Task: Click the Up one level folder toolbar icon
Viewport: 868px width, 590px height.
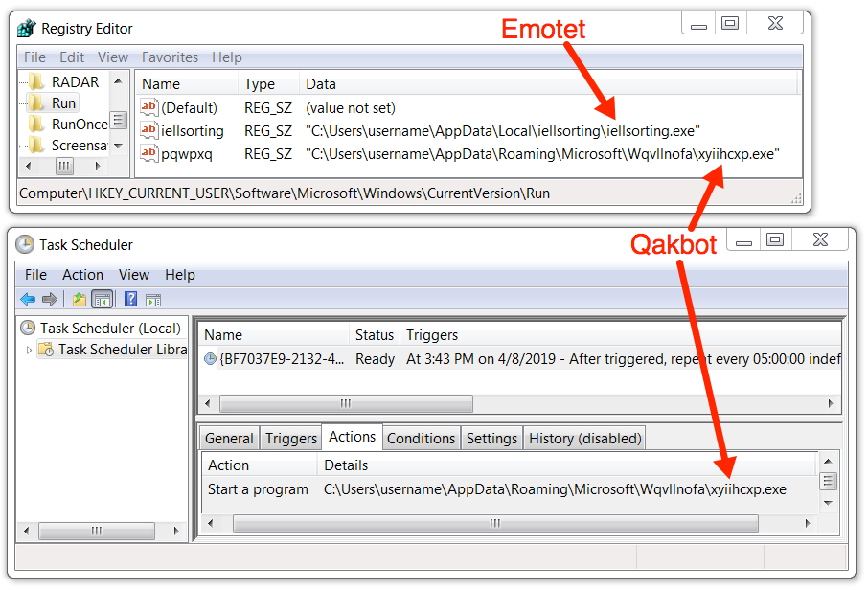Action: click(80, 300)
